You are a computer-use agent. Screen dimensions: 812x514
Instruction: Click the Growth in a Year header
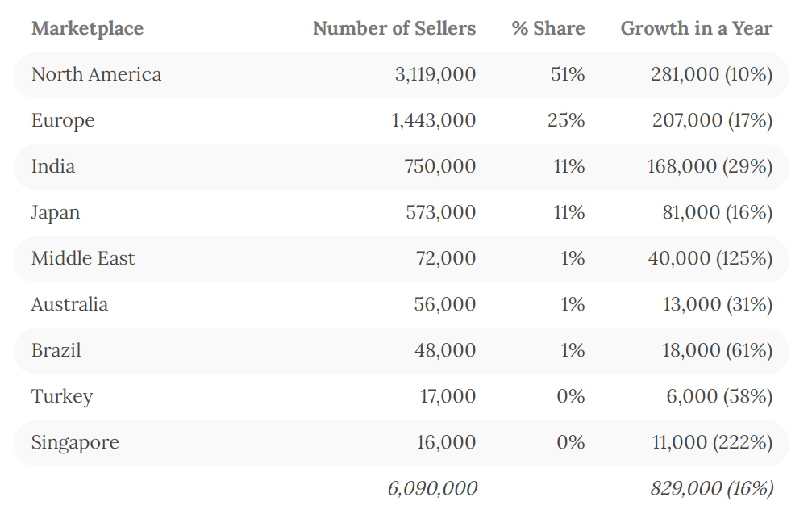click(x=696, y=28)
